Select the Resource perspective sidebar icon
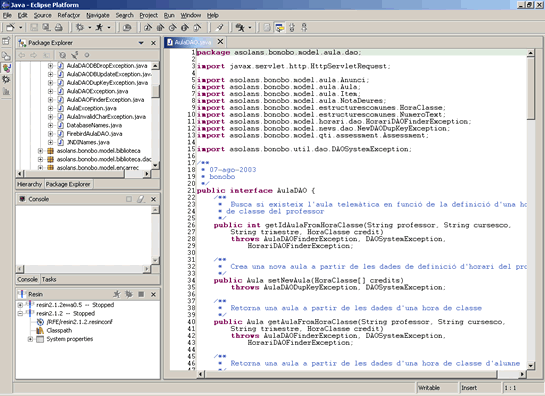This screenshot has width=545, height=396. pos(6,56)
